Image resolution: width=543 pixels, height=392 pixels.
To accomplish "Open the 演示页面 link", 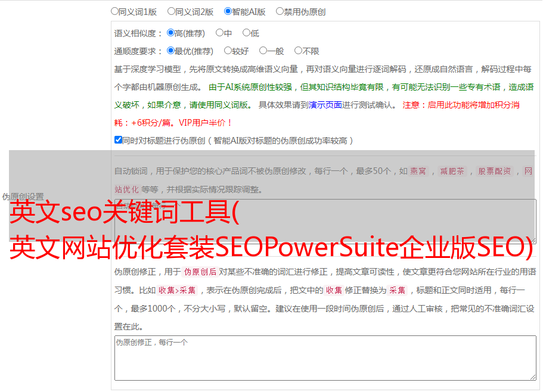I will click(x=325, y=105).
